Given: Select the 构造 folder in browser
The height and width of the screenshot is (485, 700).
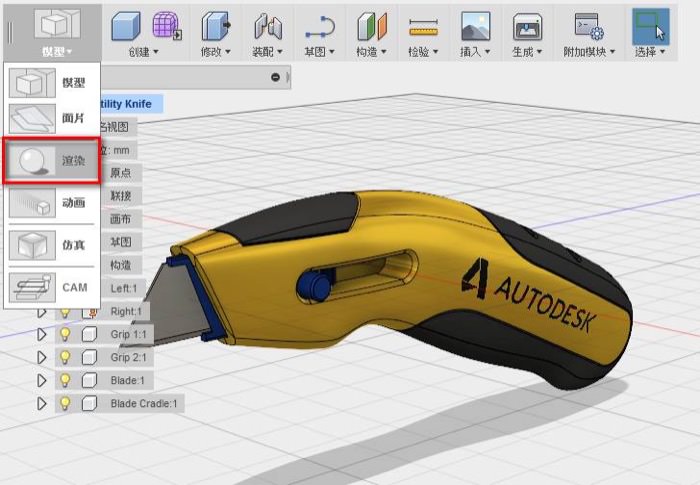Looking at the screenshot, I should pos(121,265).
